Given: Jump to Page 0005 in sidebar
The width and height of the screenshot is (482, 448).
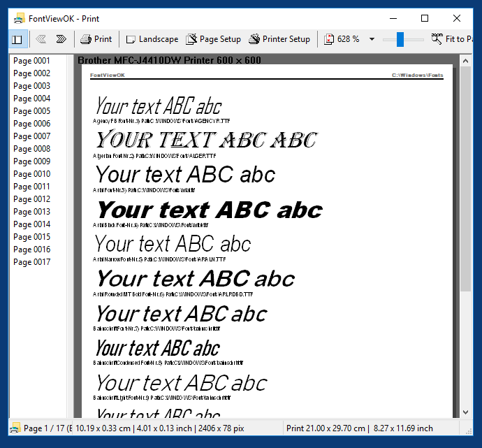Looking at the screenshot, I should click(x=32, y=111).
